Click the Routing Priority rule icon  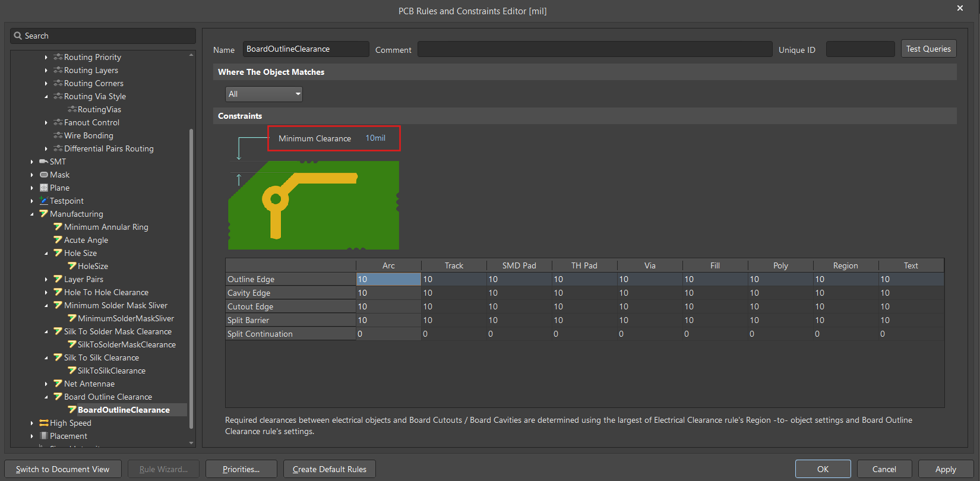click(58, 57)
